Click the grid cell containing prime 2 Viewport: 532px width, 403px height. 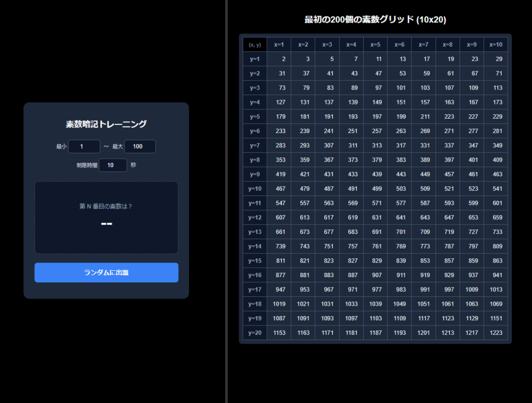click(x=279, y=59)
